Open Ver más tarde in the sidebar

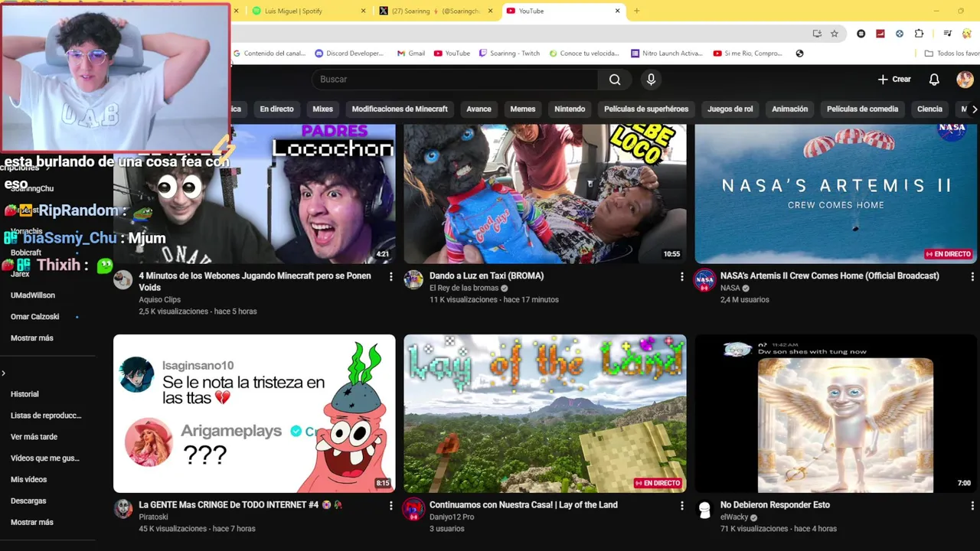[34, 437]
